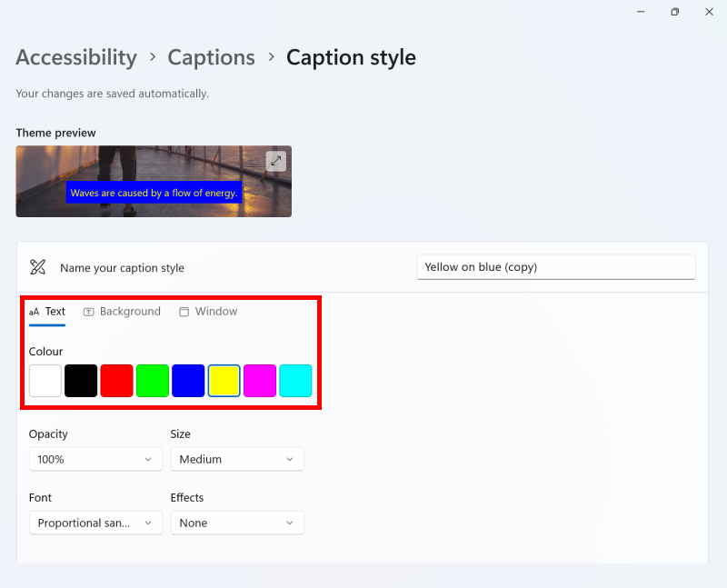727x588 pixels.
Task: Click the caption style name pencil icon
Action: coord(37,267)
